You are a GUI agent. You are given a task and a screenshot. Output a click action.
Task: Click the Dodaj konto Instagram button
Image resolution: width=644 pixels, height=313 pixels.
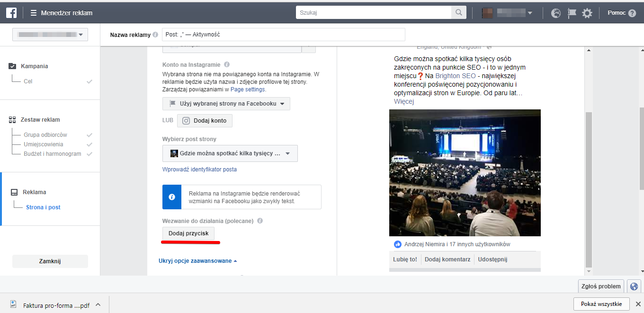pos(205,121)
